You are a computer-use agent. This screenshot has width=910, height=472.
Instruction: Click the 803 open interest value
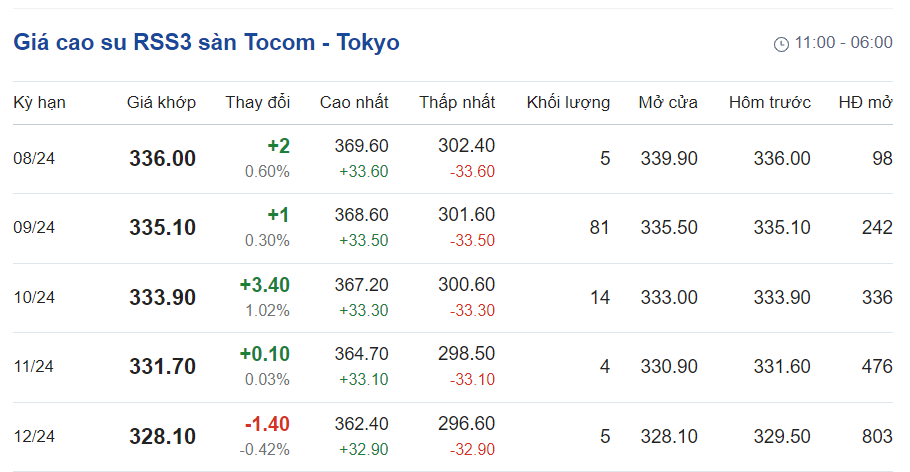tap(876, 436)
